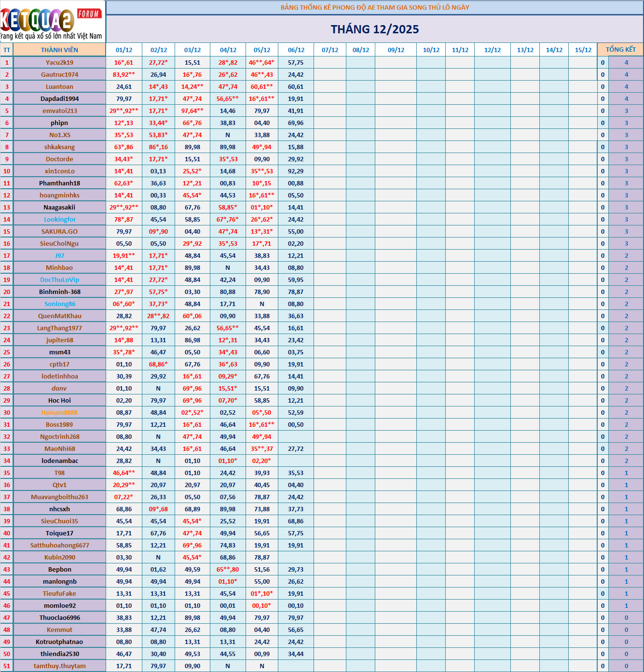Image resolution: width=644 pixels, height=672 pixels.
Task: Click Gautruc1974's 01/12 cell showing 83,92**
Action: click(x=124, y=74)
